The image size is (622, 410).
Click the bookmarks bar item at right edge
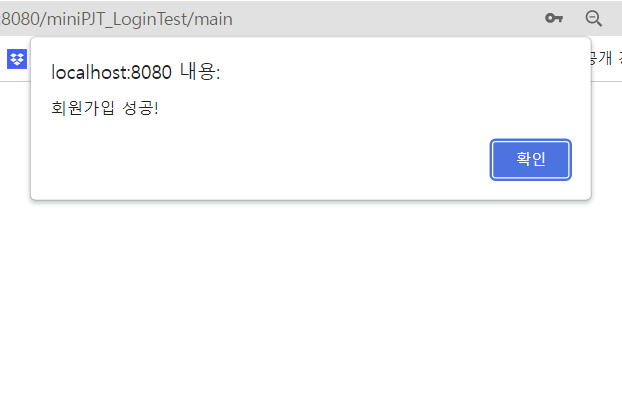coord(606,59)
